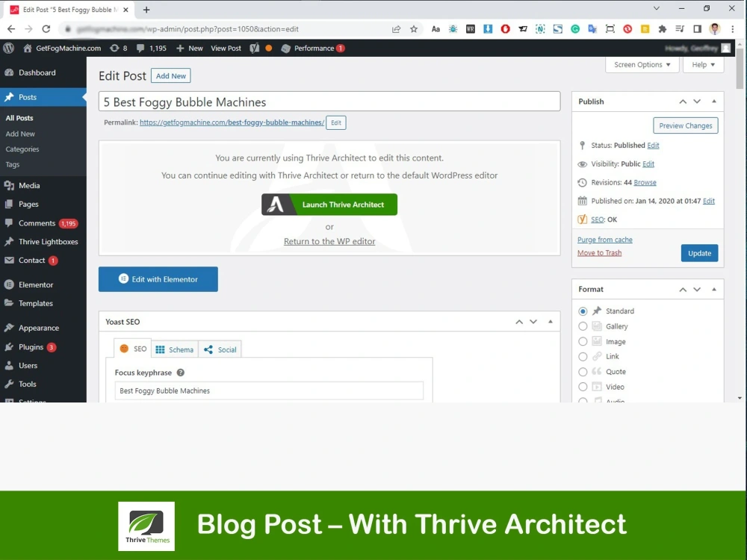
Task: Select the Image post format
Action: 583,341
